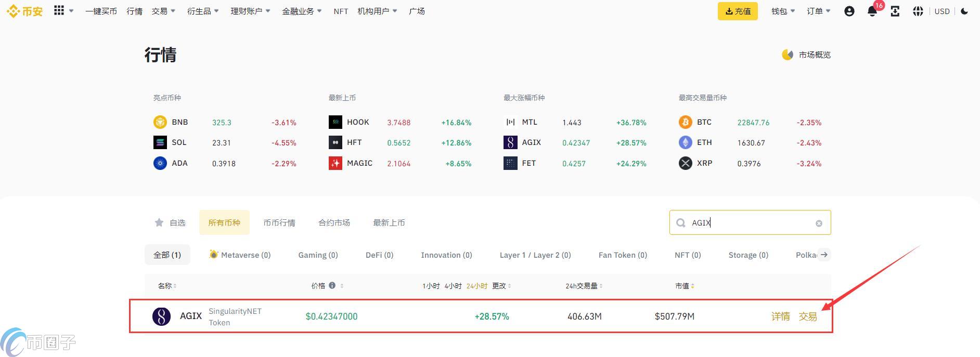Focus the AGIX search input field
Image resolution: width=980 pixels, height=357 pixels.
tap(750, 222)
